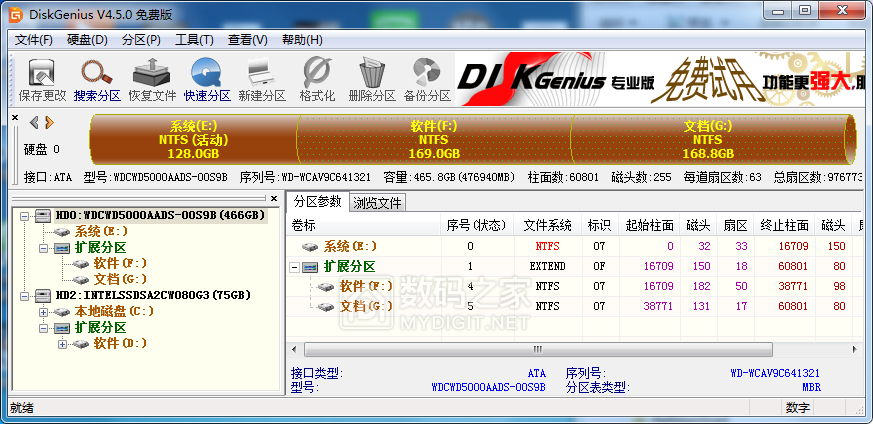Screen dimensions: 873x424
Task: Open the 工具(T) menu
Action: [194, 40]
